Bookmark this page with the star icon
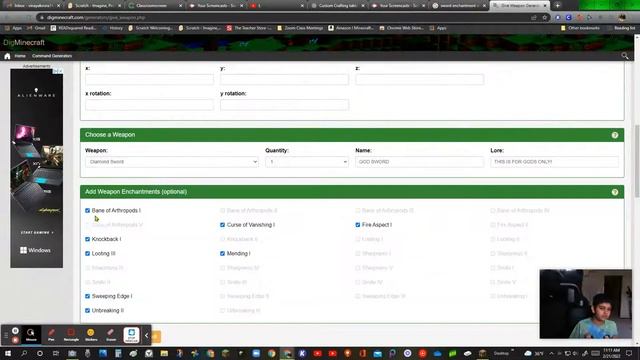Viewport: 640px width, 360px height. coord(544,18)
